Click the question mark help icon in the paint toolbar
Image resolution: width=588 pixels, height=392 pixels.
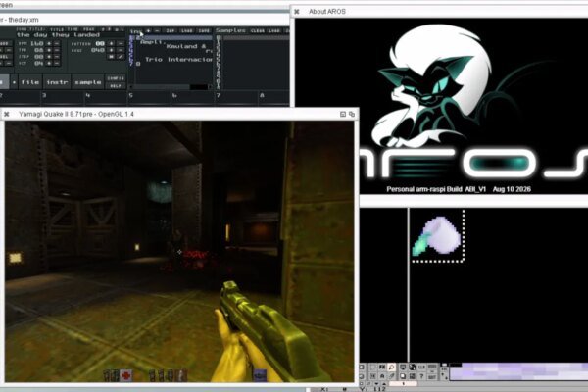421,376
